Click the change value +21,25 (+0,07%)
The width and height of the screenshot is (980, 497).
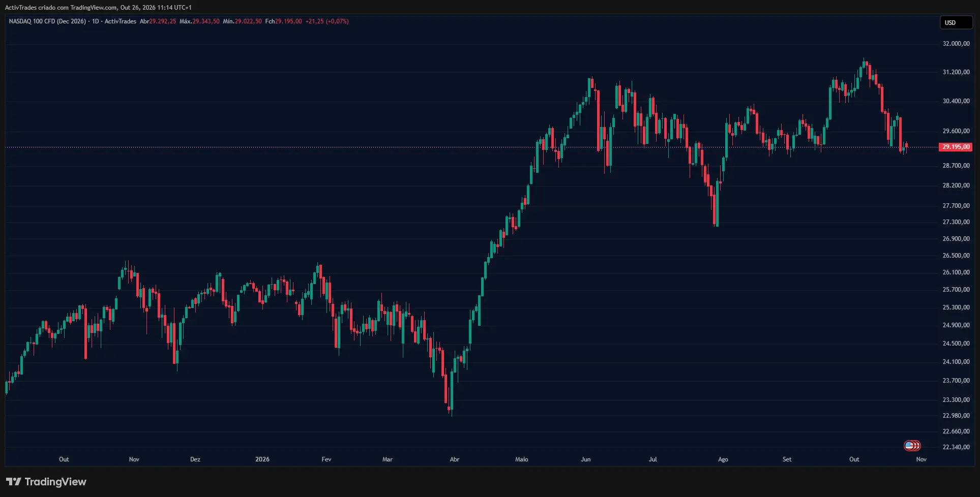[327, 21]
